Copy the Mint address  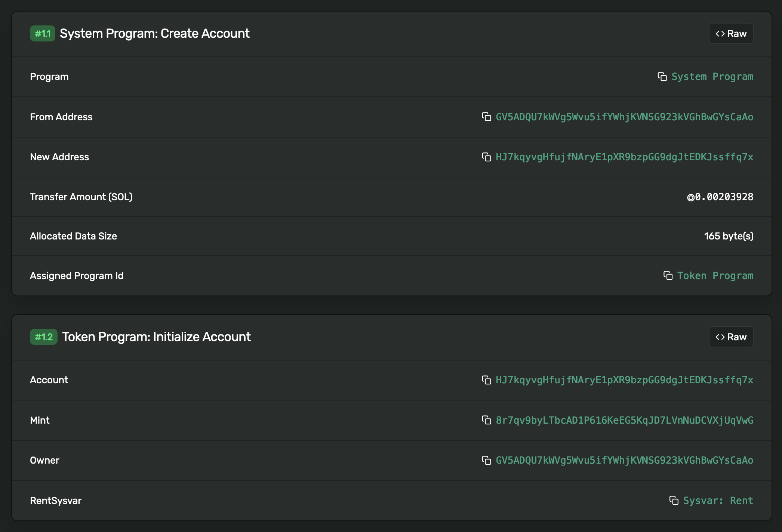click(486, 420)
